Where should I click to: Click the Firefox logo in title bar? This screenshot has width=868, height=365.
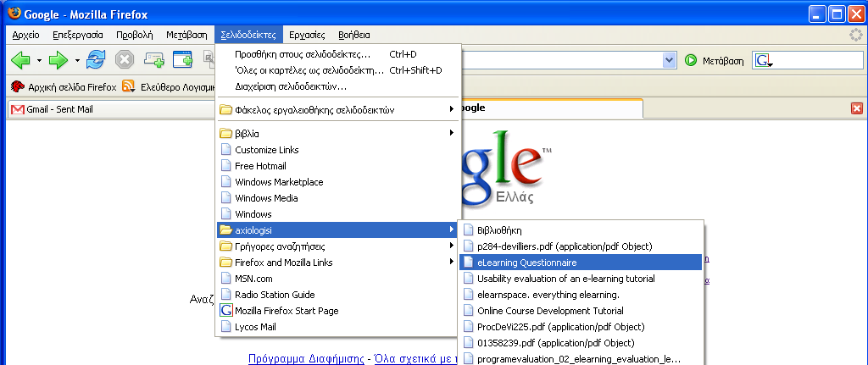(14, 14)
